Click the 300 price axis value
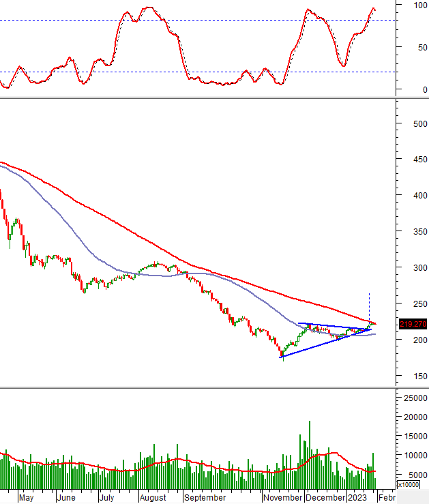 point(420,267)
